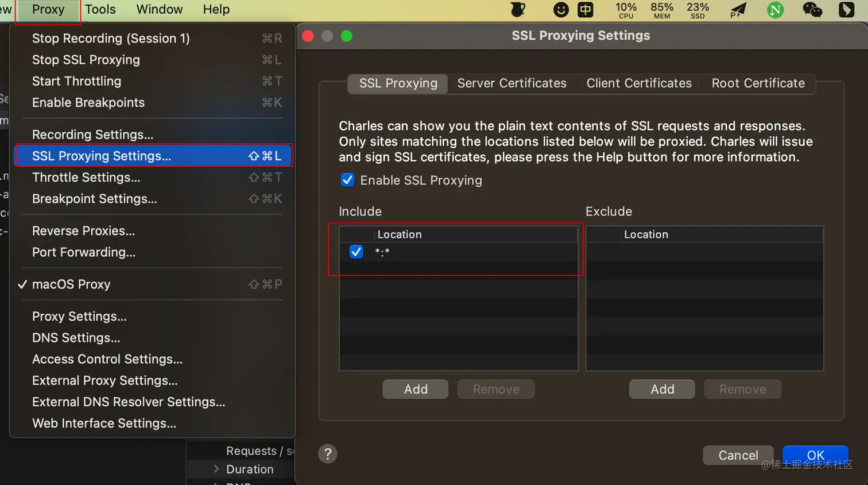
Task: Open the iStat Menus CPU monitor
Action: click(625, 9)
